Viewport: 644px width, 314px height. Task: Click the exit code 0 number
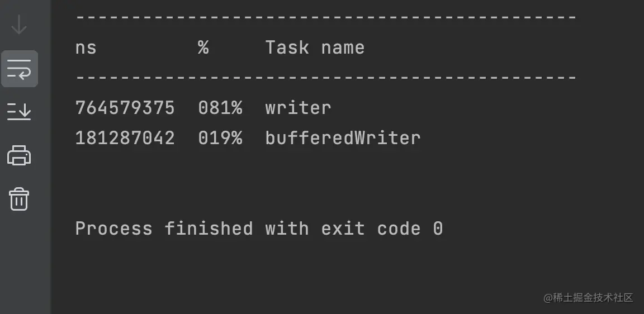pos(438,229)
